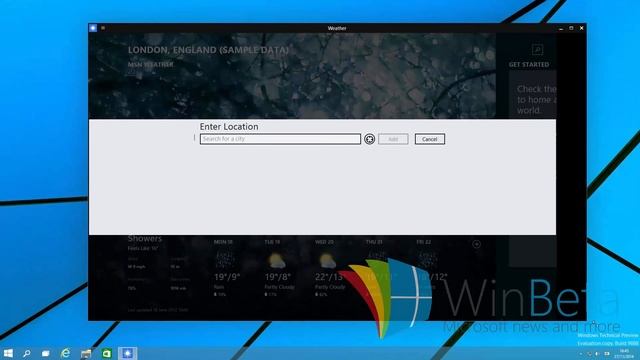
Task: Open Task View from the taskbar
Action: pyautogui.click(x=46, y=353)
